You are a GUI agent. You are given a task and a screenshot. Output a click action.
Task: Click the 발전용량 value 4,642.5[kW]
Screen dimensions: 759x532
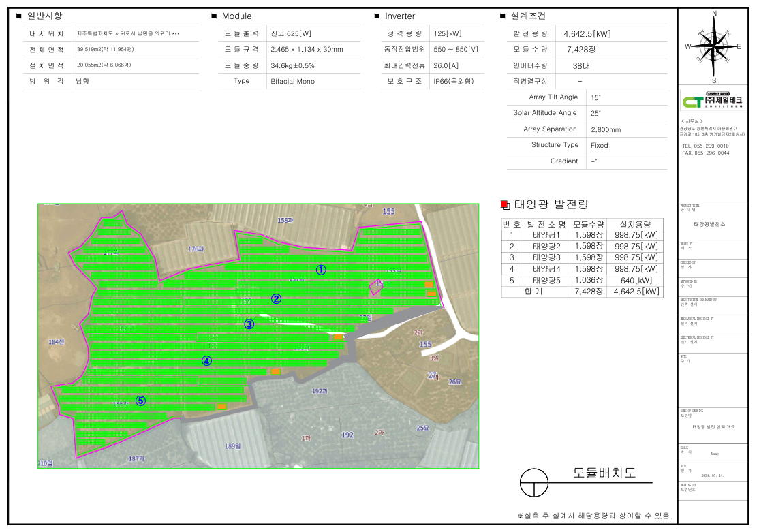coord(587,34)
